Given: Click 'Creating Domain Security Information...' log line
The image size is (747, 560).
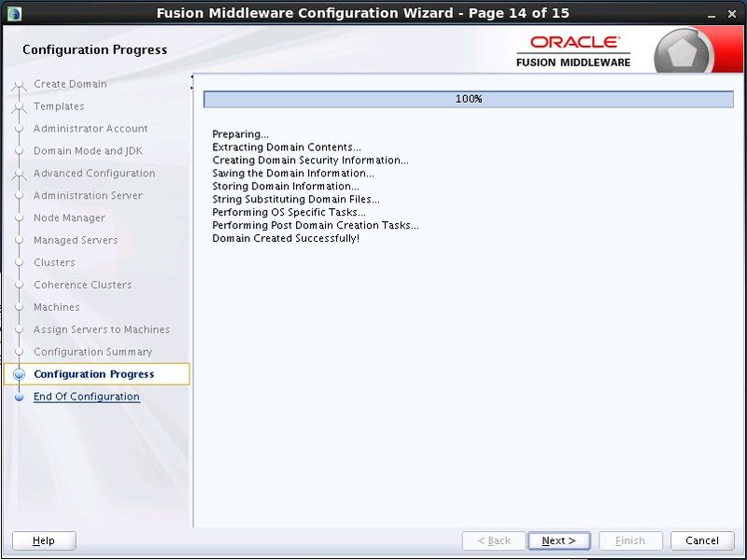Looking at the screenshot, I should 311,160.
